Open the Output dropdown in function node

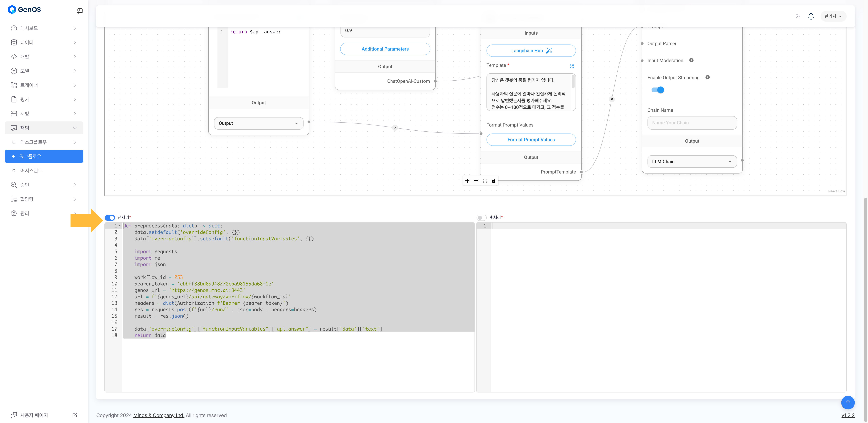pos(258,123)
